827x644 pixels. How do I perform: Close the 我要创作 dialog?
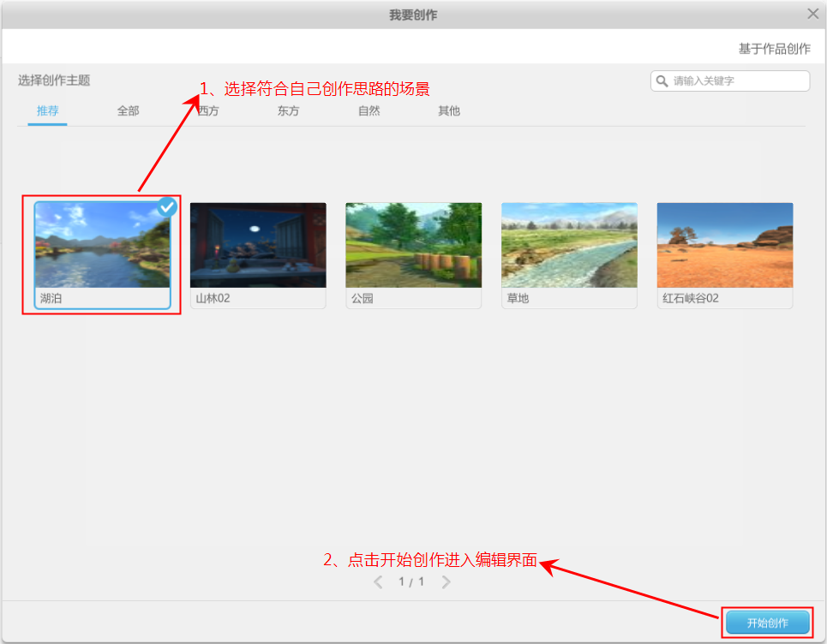pyautogui.click(x=812, y=14)
